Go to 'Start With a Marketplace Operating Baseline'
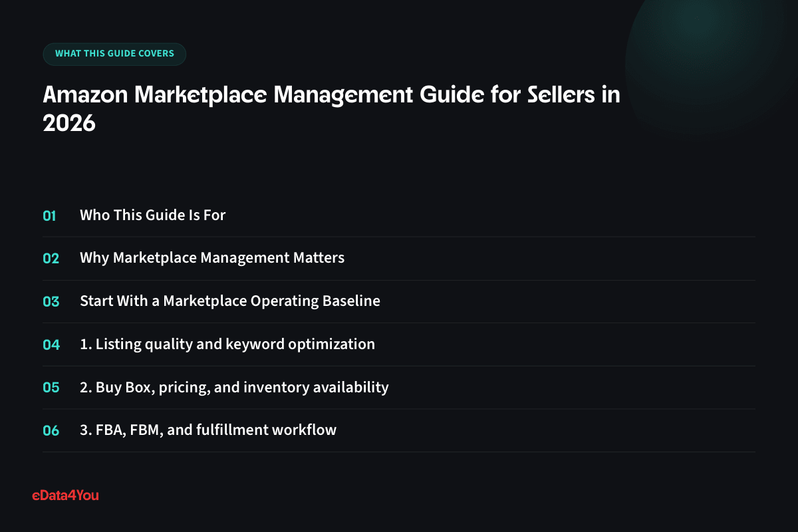The height and width of the screenshot is (532, 798). pyautogui.click(x=230, y=301)
